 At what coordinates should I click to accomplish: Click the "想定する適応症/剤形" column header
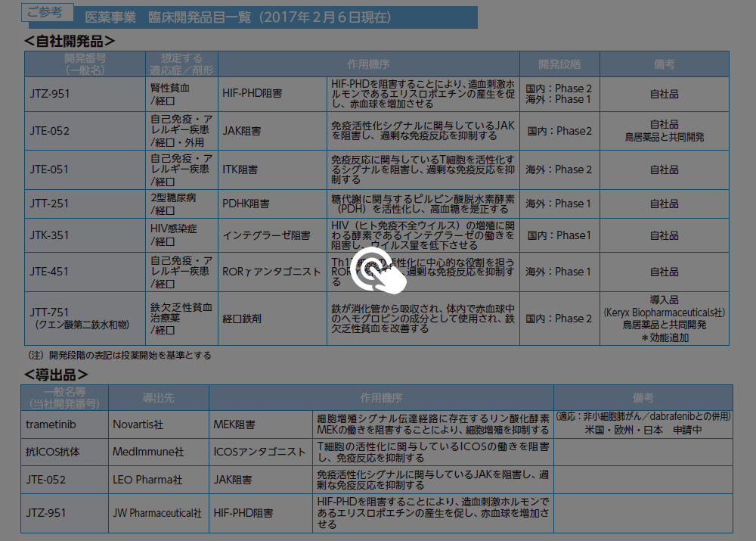(x=181, y=64)
